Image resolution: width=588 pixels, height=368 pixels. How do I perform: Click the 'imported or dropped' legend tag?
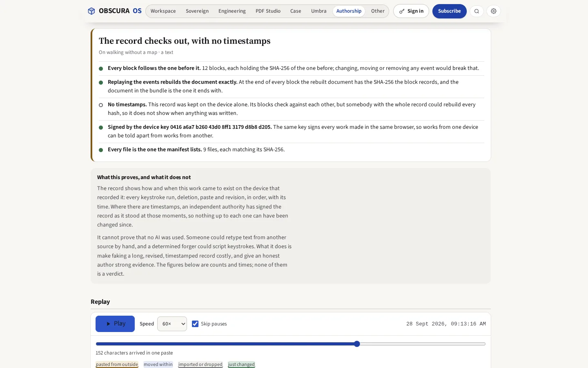coord(200,364)
